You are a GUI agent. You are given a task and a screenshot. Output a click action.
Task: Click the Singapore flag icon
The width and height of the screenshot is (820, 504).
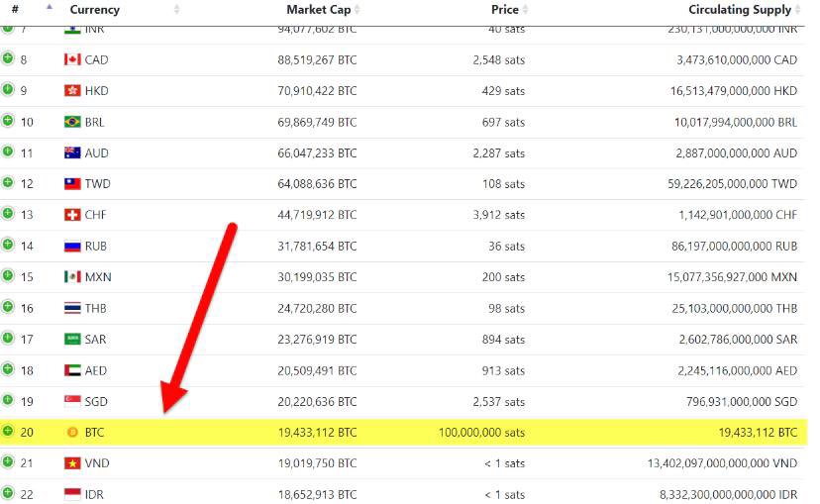pyautogui.click(x=72, y=401)
